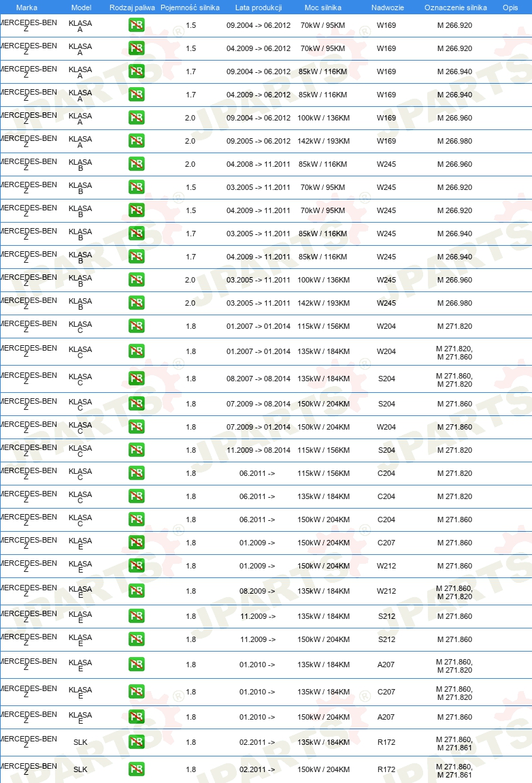Viewport: 532px width, 783px height.
Task: Select the 07.2009 -> 01.2014 production date cell
Action: 259,427
